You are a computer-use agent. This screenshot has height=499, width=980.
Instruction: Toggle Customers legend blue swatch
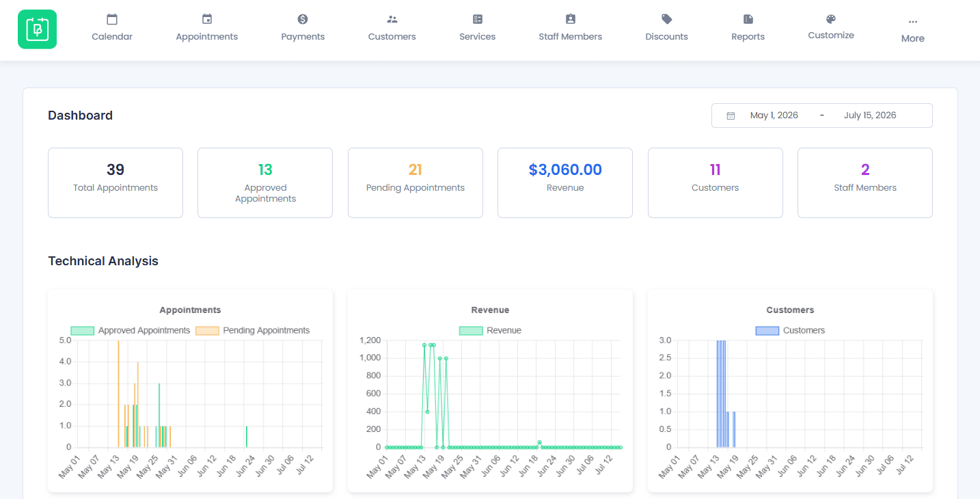tap(767, 331)
